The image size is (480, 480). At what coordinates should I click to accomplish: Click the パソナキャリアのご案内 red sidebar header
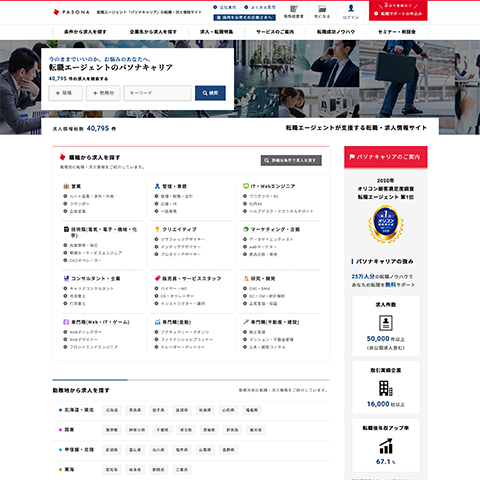[x=386, y=157]
